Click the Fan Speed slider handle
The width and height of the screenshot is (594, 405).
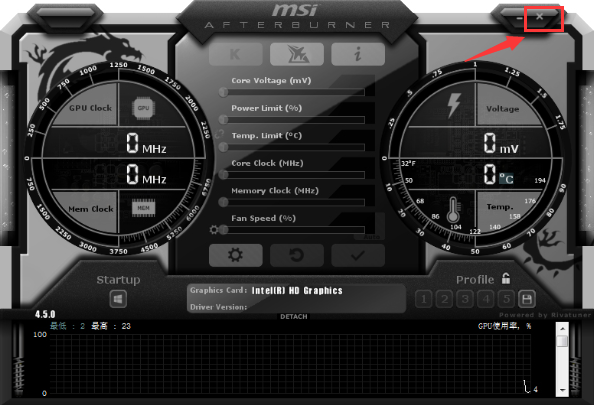(x=224, y=230)
